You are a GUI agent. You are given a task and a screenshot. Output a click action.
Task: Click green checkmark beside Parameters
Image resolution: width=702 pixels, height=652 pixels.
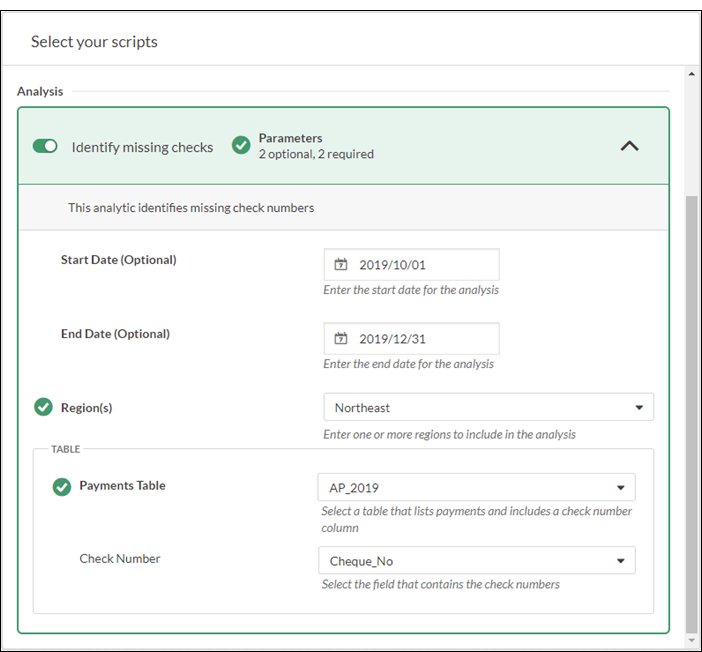pyautogui.click(x=241, y=146)
